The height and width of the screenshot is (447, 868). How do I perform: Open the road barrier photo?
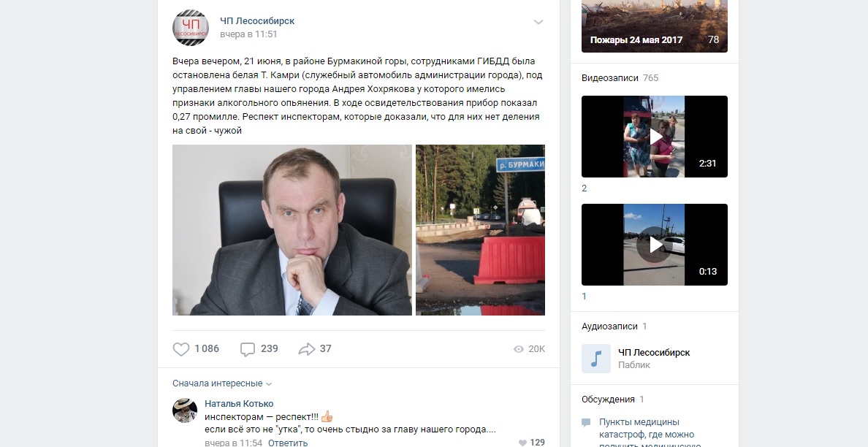tap(481, 230)
